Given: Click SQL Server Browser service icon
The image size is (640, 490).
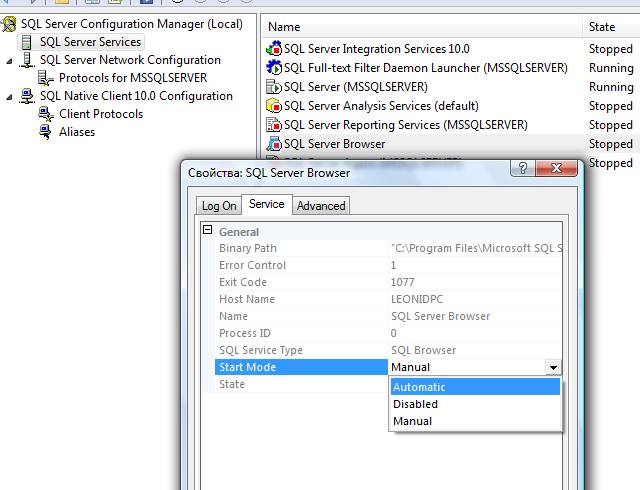Looking at the screenshot, I should coord(273,144).
